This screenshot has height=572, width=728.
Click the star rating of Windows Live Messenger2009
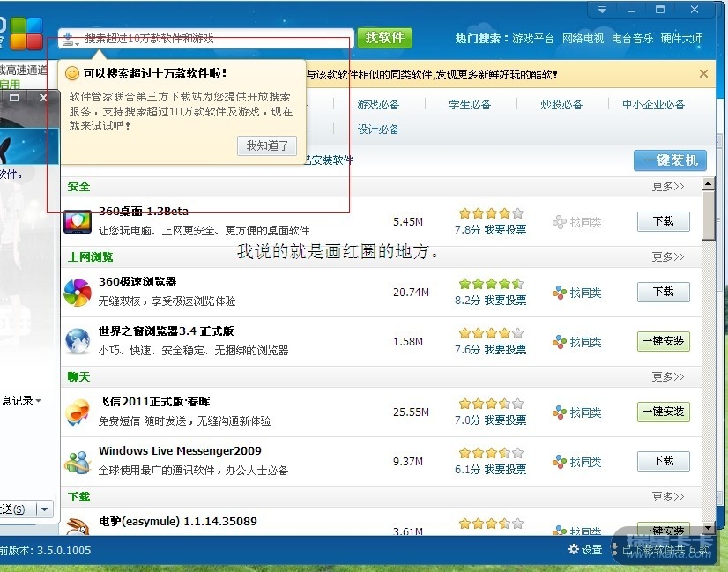pos(491,453)
